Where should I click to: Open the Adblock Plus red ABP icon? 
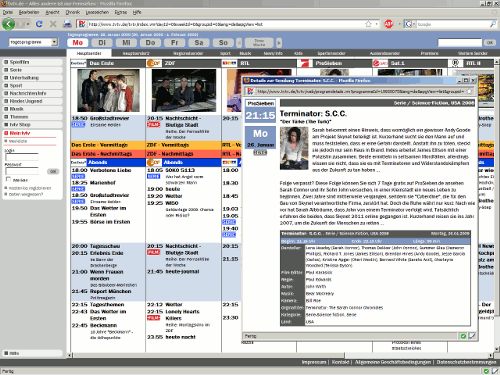[x=389, y=24]
